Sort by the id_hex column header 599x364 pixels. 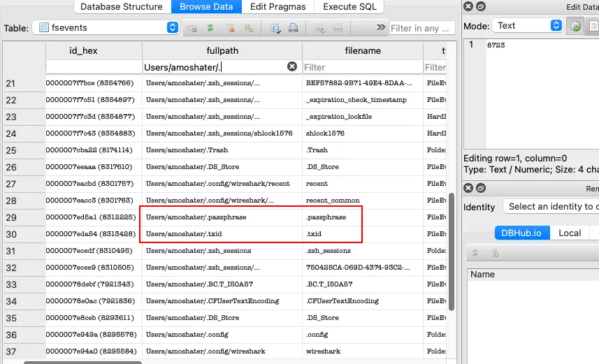(x=83, y=50)
